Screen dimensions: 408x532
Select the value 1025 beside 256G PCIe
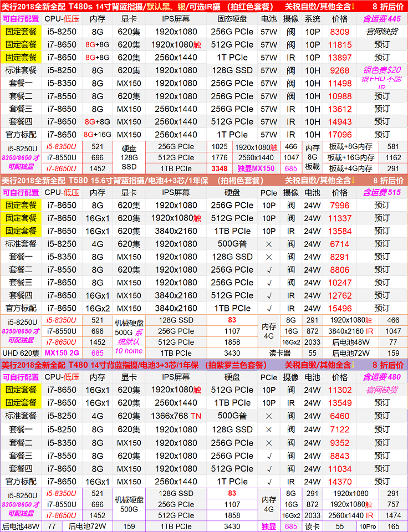(220, 147)
